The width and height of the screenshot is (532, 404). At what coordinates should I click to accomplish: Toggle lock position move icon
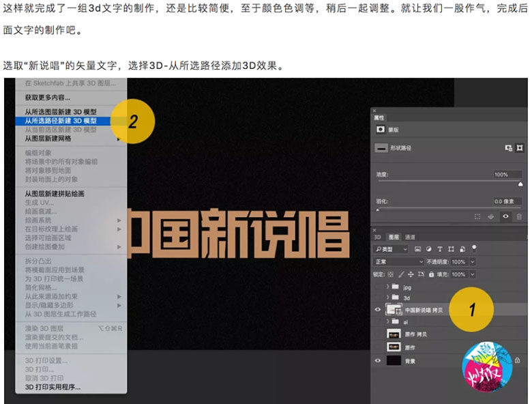point(411,274)
